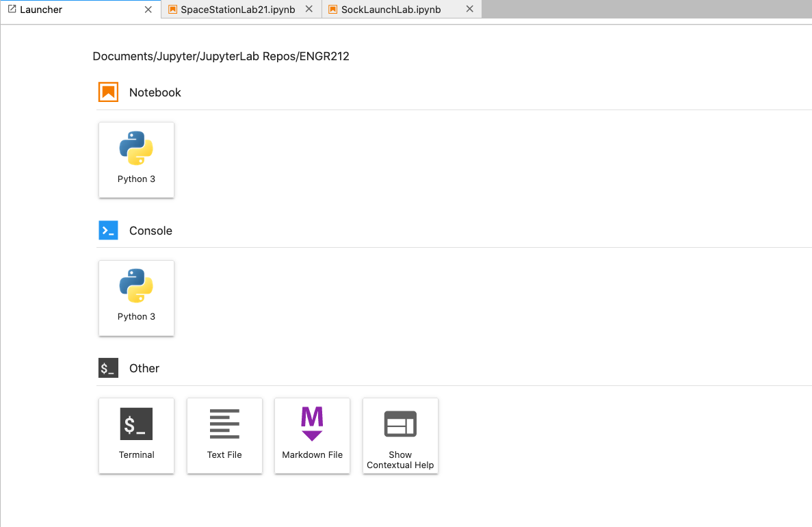Viewport: 812px width, 527px height.
Task: Close the Launcher tab
Action: coord(148,10)
